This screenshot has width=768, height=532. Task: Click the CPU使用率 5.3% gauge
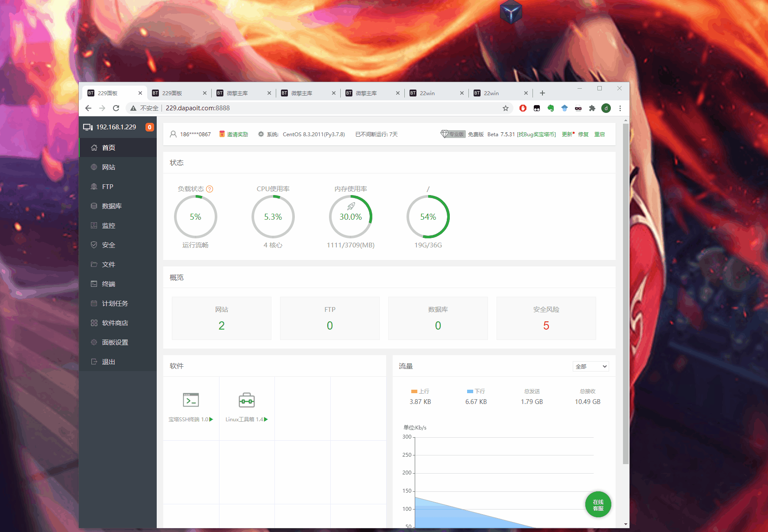click(273, 217)
